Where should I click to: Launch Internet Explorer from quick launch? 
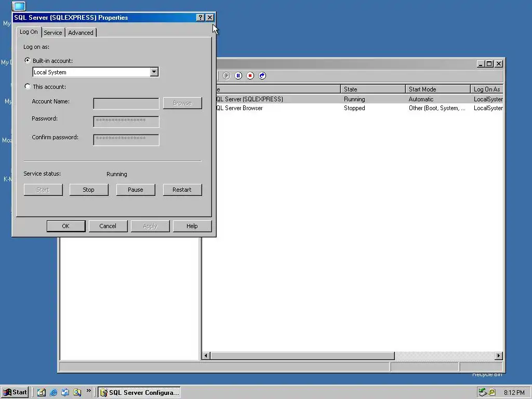click(54, 392)
